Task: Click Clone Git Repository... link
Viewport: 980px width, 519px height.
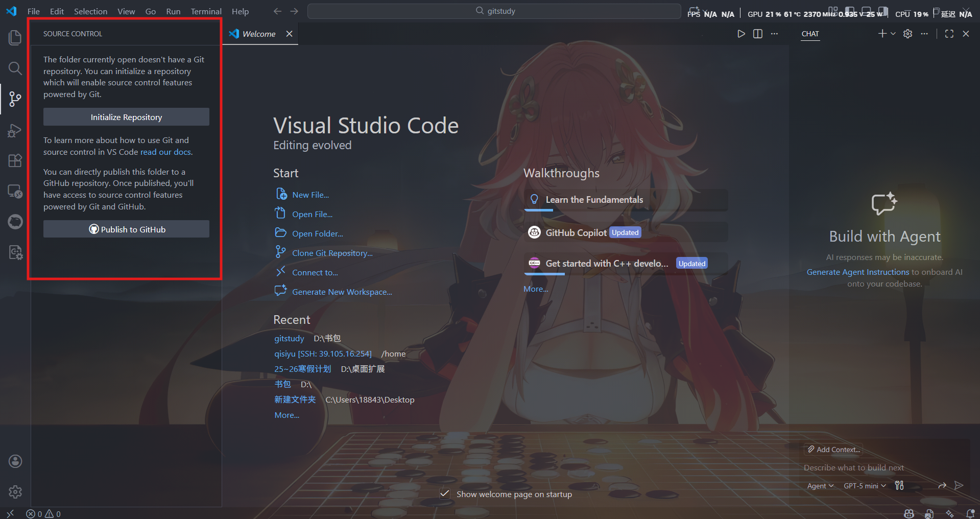Action: point(332,253)
